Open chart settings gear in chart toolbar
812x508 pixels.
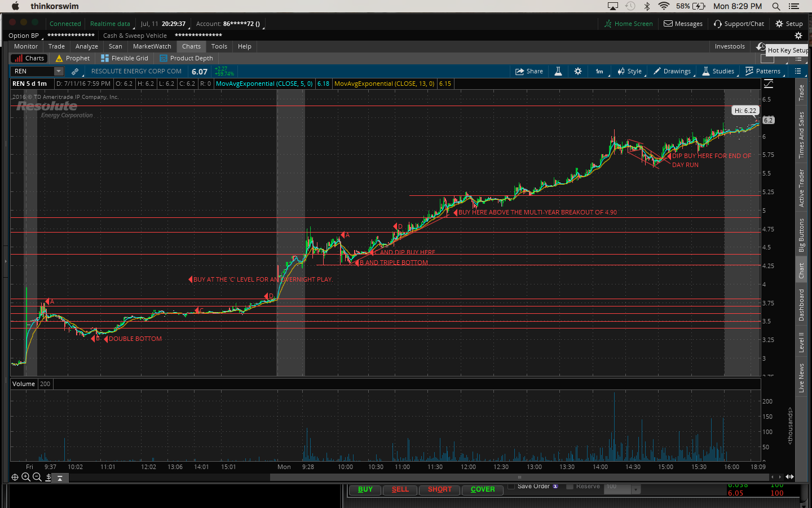(578, 71)
